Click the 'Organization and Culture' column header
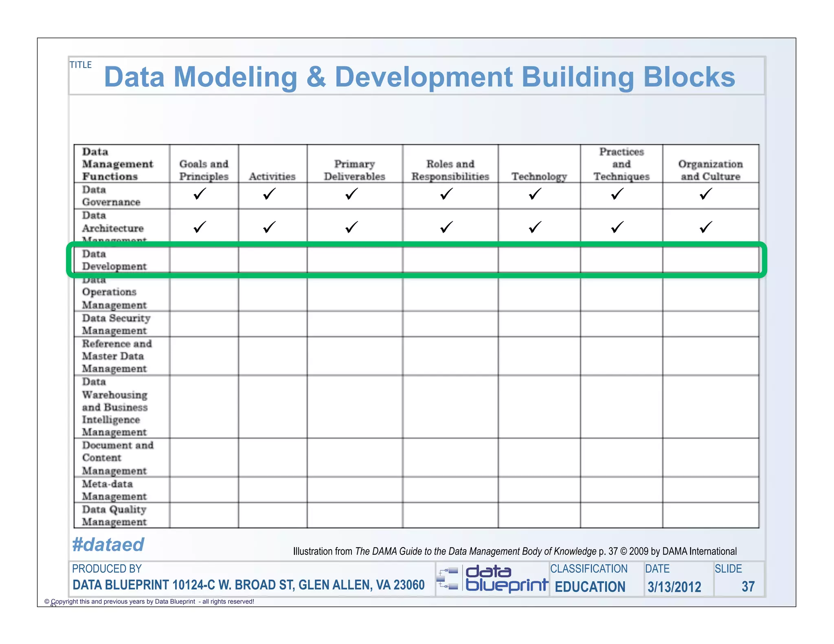 coord(711,170)
